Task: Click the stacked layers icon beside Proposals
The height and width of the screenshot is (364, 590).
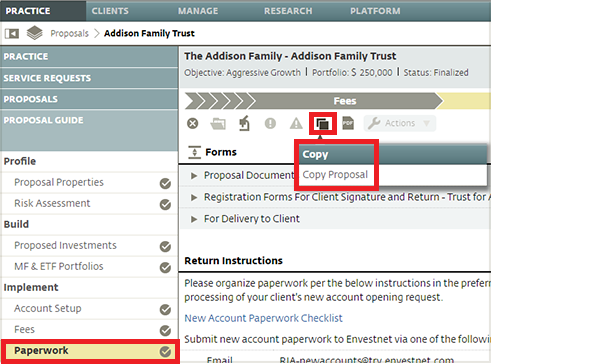Action: click(35, 33)
